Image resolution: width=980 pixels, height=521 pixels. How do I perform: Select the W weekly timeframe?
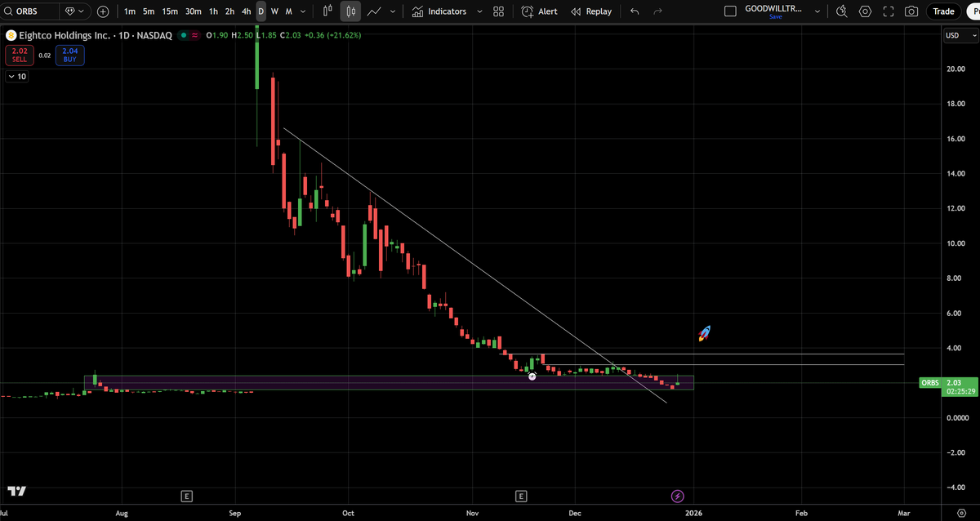pyautogui.click(x=274, y=11)
